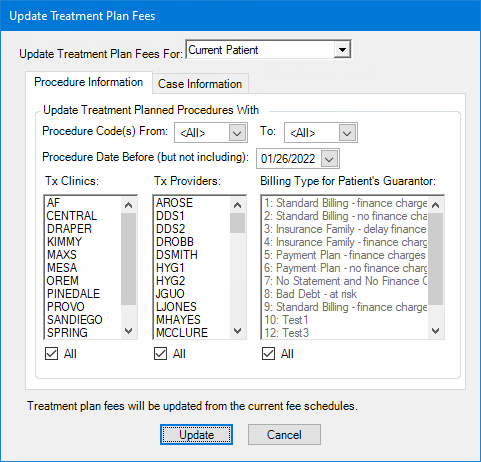Uncheck the All checkbox under Billing Type
The width and height of the screenshot is (481, 462).
pos(268,354)
